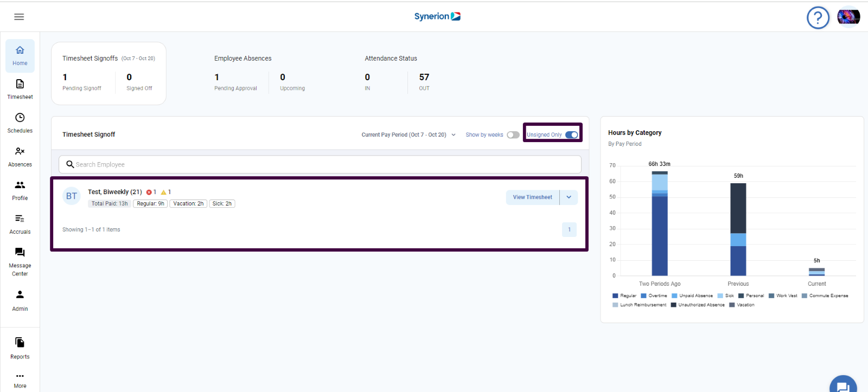The width and height of the screenshot is (868, 392).
Task: Click the Employee Absences heading
Action: point(242,59)
